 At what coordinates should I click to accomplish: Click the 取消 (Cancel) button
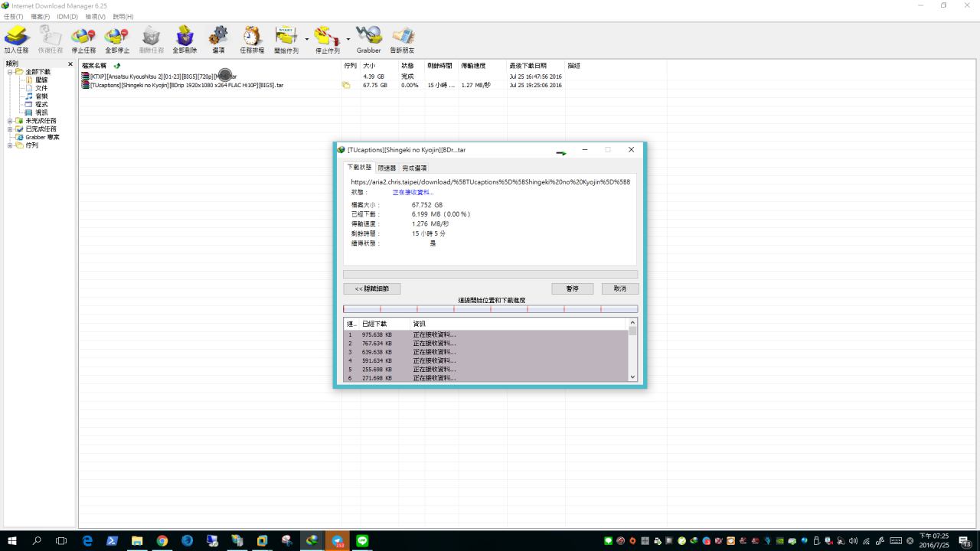pos(619,289)
